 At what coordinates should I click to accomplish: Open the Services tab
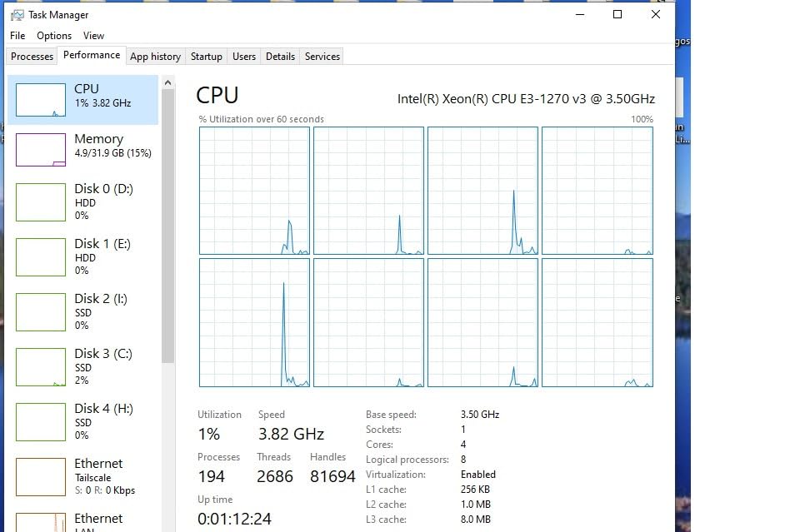(322, 57)
